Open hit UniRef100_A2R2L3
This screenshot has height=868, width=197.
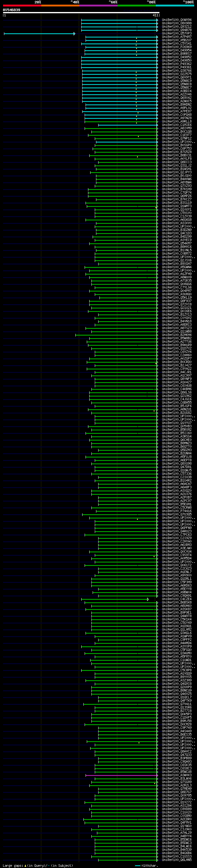pyautogui.click(x=177, y=785)
